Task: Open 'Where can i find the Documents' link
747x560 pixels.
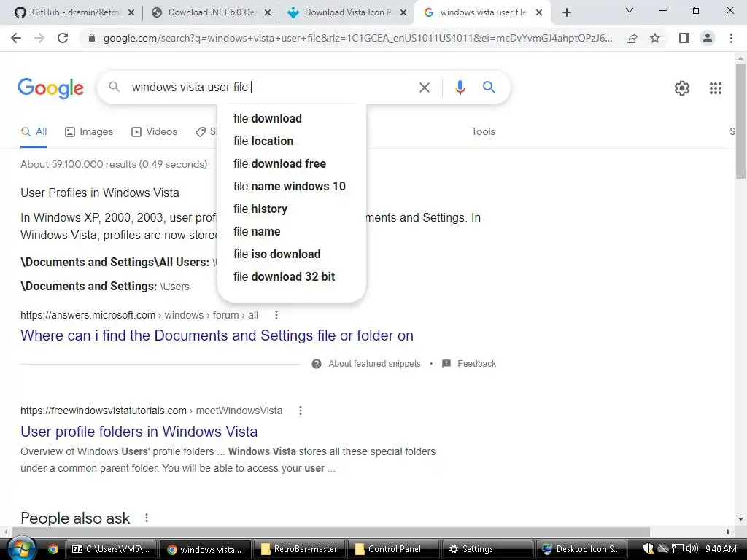Action: (217, 335)
